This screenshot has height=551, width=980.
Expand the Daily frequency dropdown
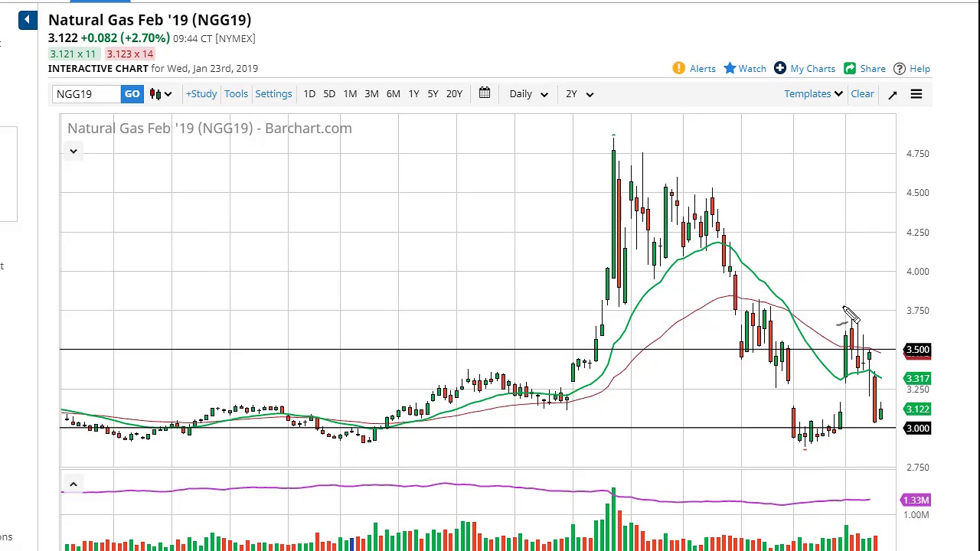pyautogui.click(x=528, y=94)
